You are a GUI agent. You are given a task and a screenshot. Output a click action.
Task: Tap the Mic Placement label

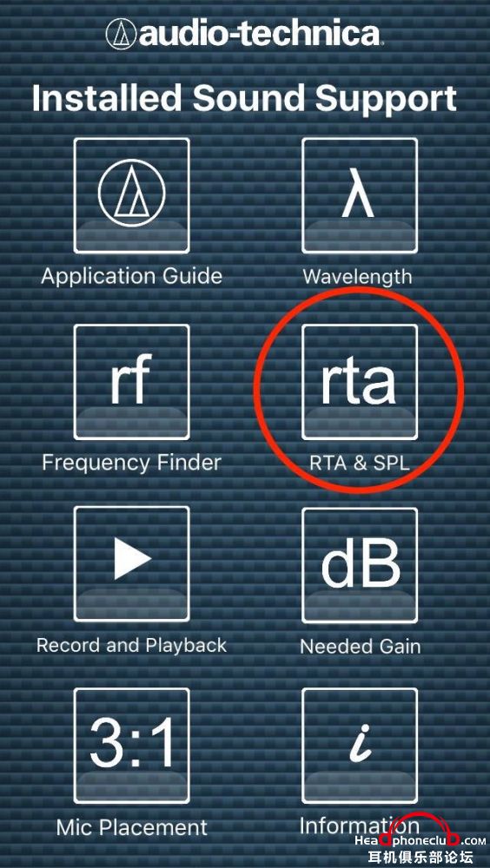pyautogui.click(x=132, y=827)
